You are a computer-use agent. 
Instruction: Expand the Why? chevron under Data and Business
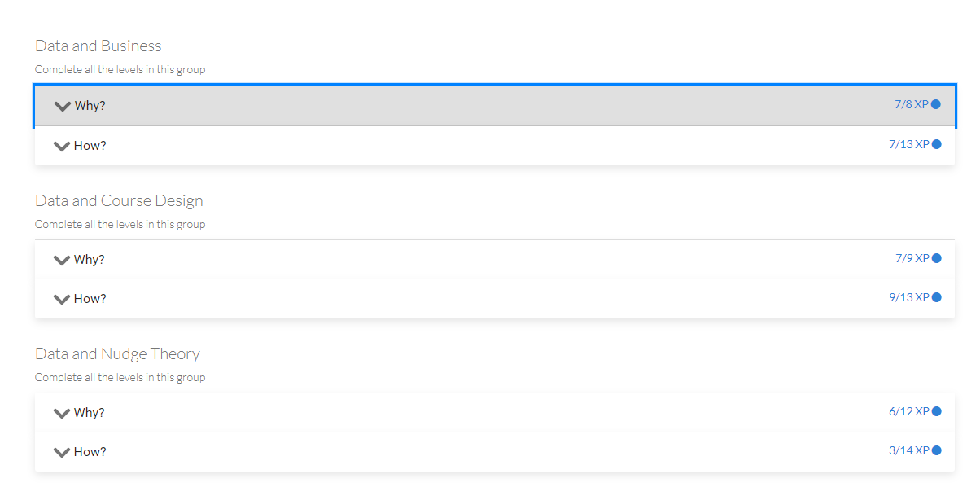63,106
